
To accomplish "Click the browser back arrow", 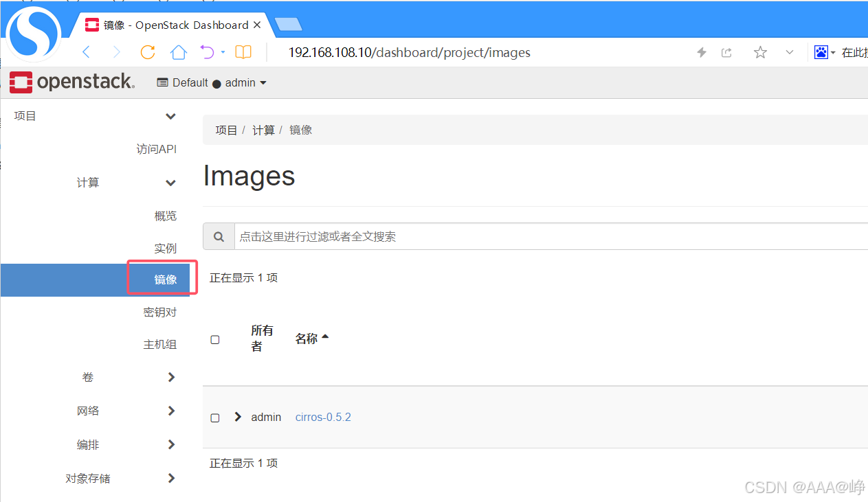I will pos(86,52).
